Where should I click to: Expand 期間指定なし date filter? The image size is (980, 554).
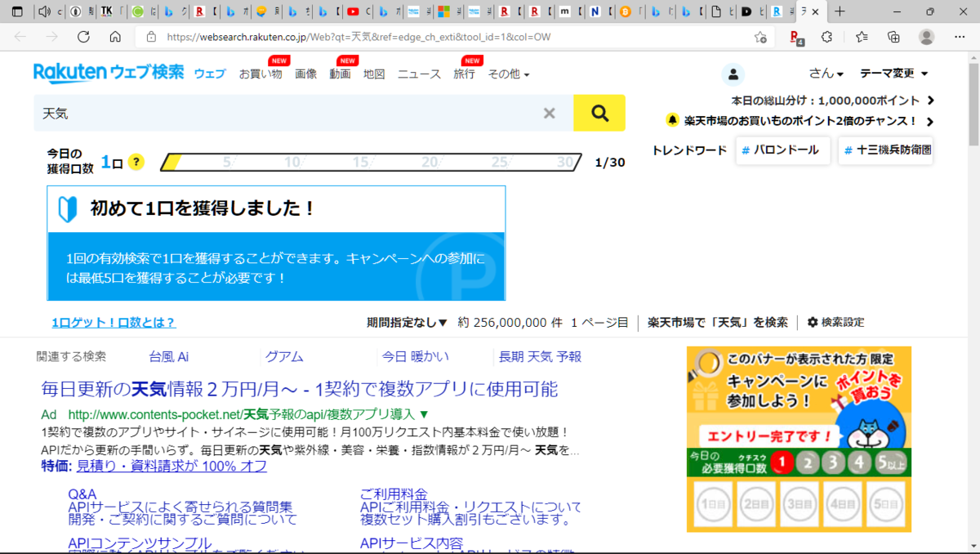[x=408, y=323]
